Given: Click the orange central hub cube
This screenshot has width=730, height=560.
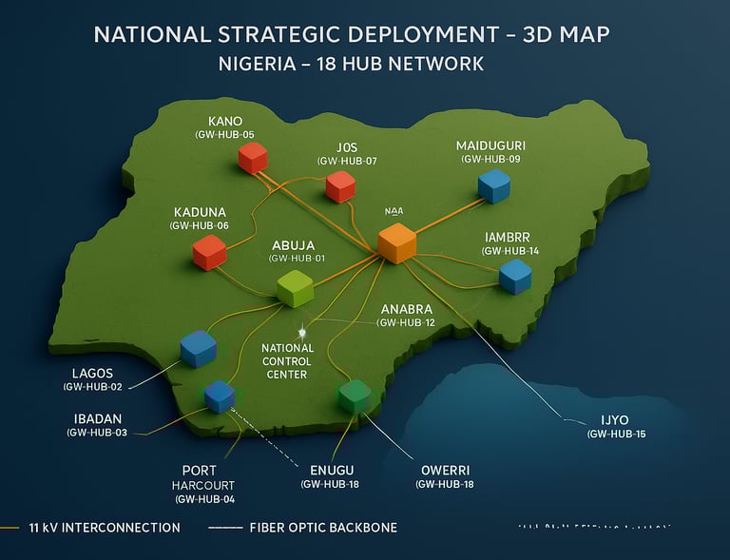Looking at the screenshot, I should 397,243.
